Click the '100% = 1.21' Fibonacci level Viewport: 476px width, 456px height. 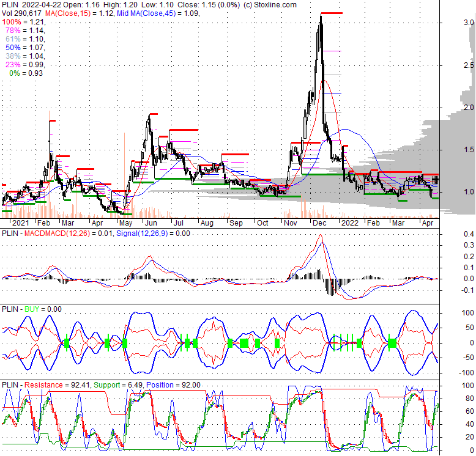point(24,22)
